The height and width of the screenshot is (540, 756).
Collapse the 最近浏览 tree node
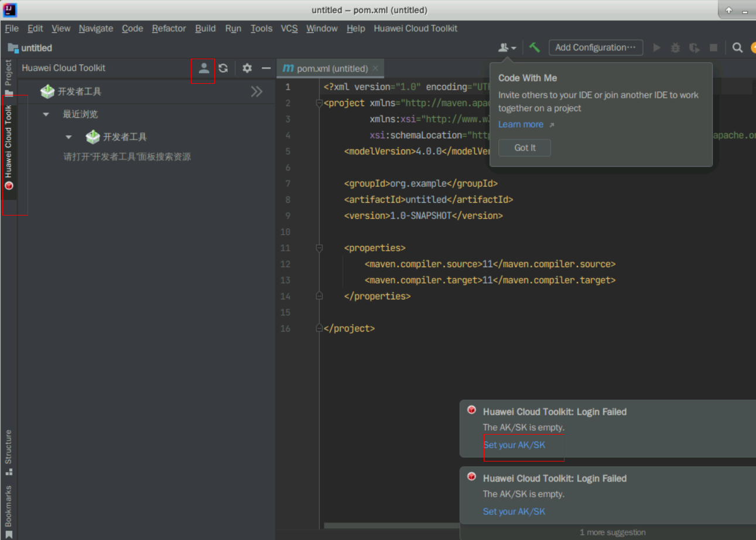click(46, 114)
